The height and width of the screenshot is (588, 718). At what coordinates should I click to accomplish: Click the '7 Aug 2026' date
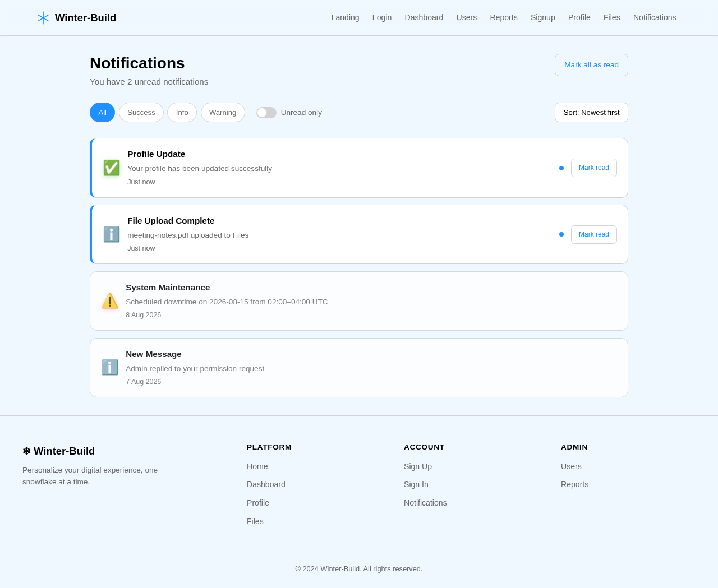point(144,382)
